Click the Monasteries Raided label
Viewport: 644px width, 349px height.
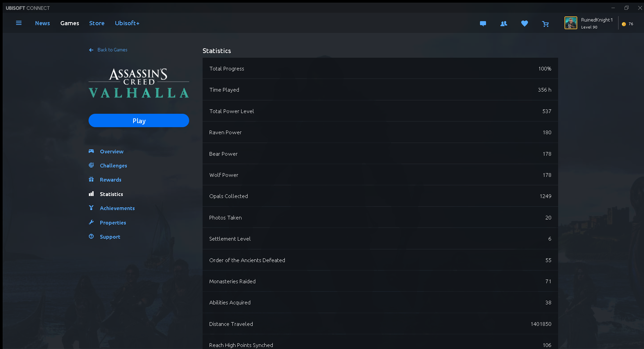pyautogui.click(x=232, y=282)
